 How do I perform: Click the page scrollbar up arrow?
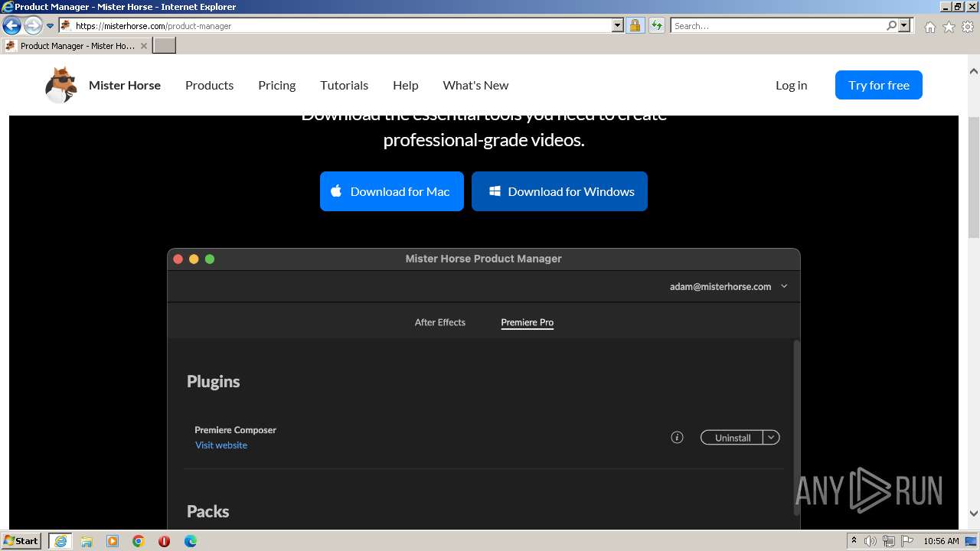(973, 71)
